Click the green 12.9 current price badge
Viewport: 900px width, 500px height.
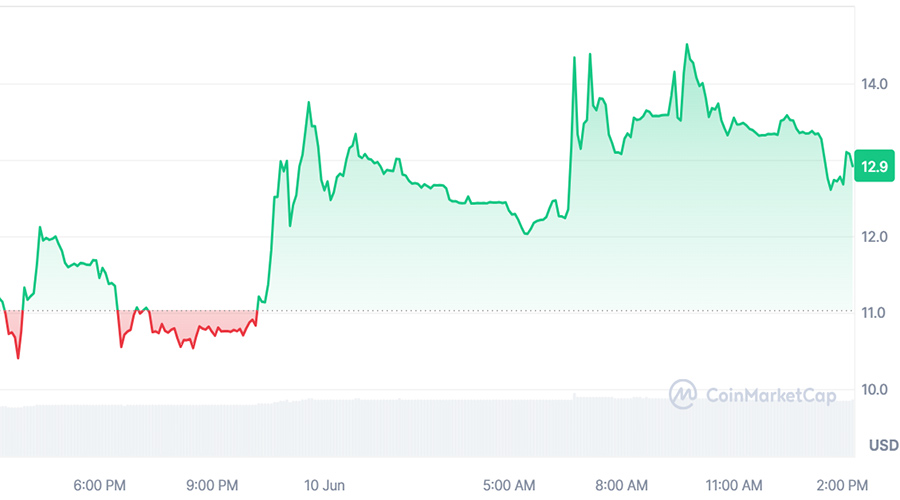[876, 167]
